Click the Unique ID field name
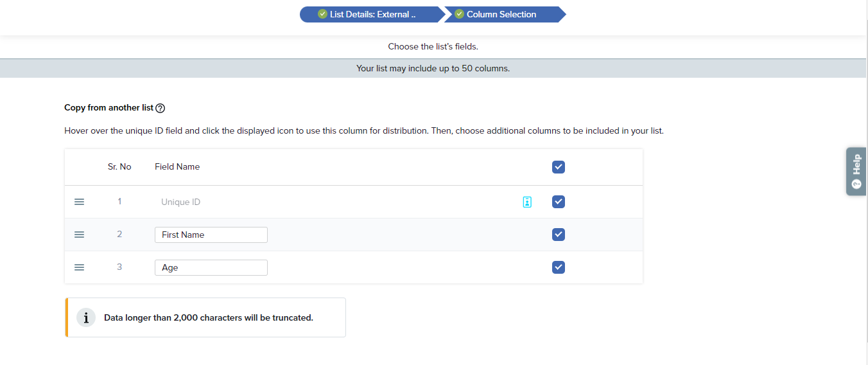 [180, 202]
